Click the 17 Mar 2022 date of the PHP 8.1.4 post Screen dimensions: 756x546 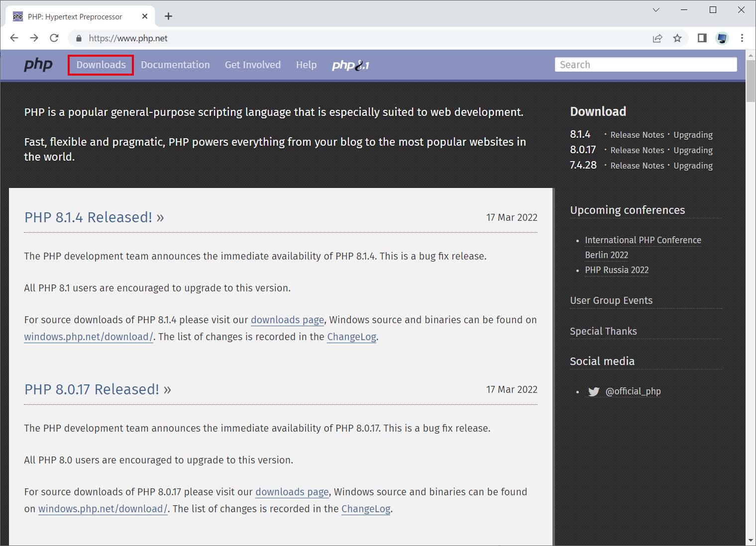(512, 217)
